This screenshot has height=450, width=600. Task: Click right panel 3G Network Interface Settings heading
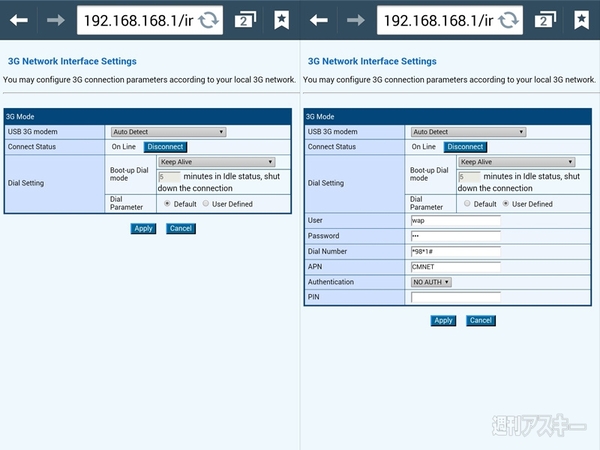(372, 61)
